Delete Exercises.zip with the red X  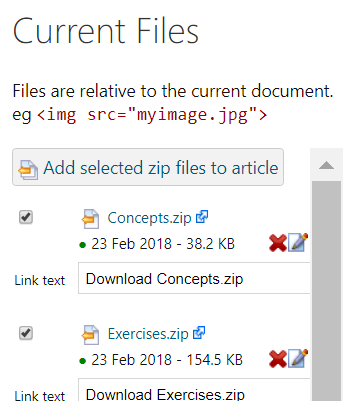point(278,359)
